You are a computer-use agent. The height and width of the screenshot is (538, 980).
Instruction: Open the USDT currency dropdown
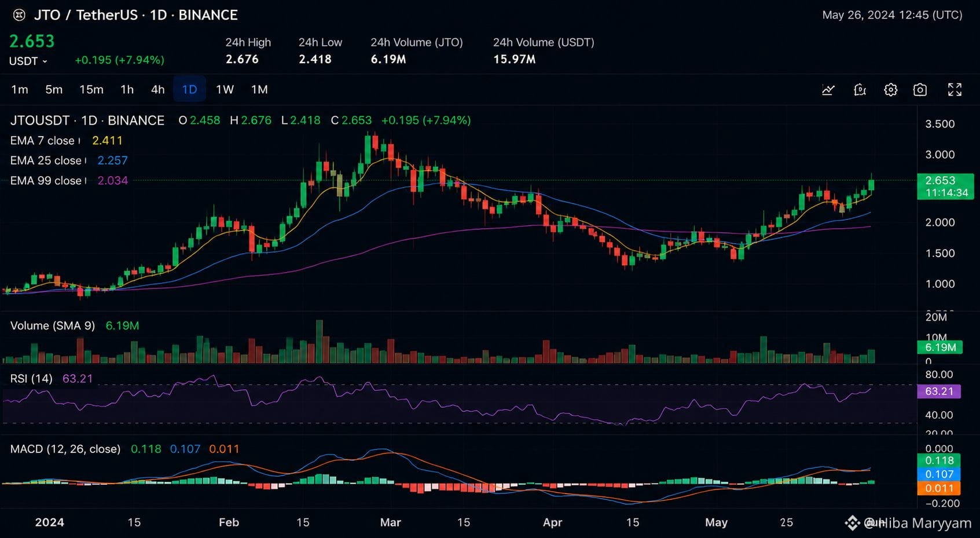tap(28, 61)
